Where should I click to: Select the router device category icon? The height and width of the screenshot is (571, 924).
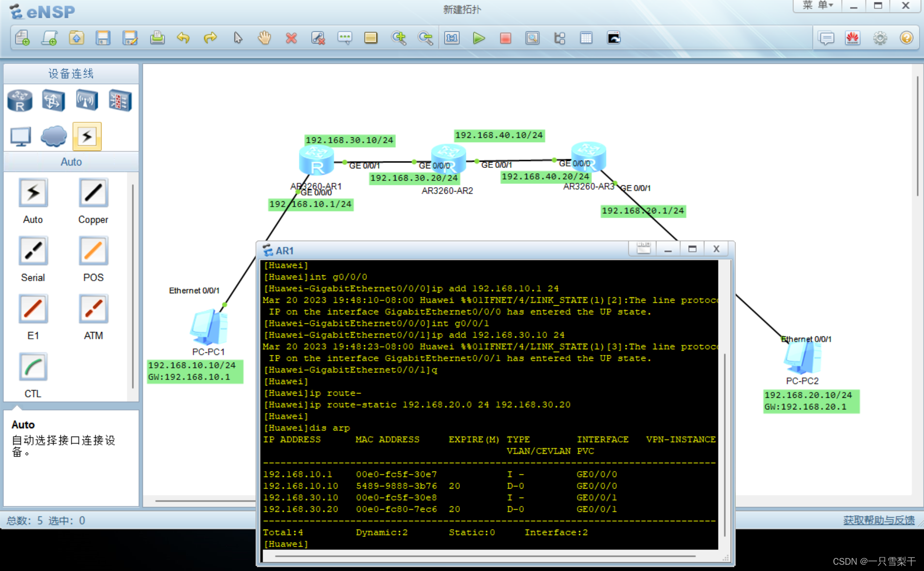click(x=20, y=101)
